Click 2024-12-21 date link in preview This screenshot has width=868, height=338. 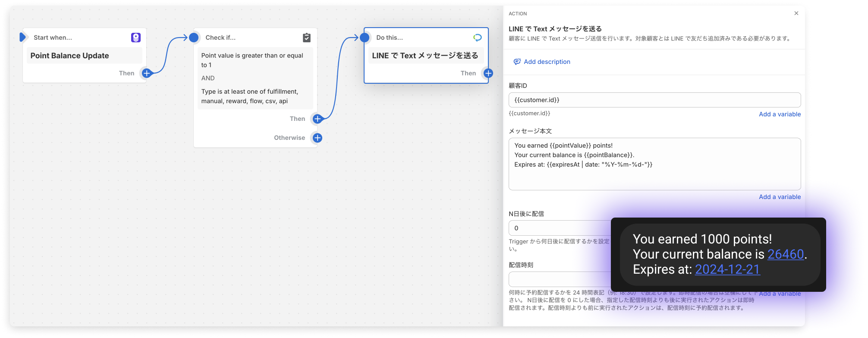[x=727, y=269]
